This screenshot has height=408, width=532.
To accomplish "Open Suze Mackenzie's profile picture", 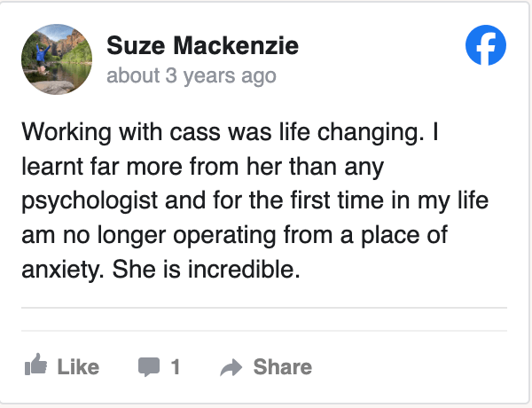I will click(x=57, y=59).
